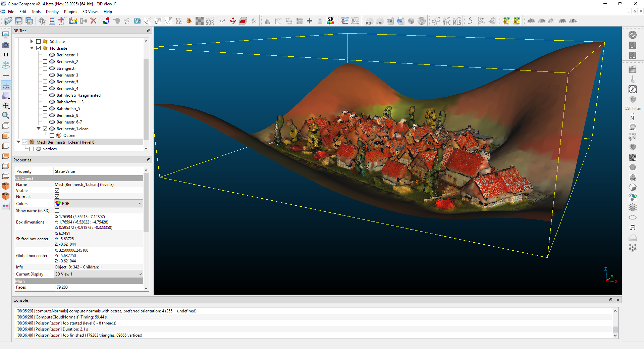644x349 pixels.
Task: Uncheck the Nordseite folder checkbox
Action: (x=39, y=48)
